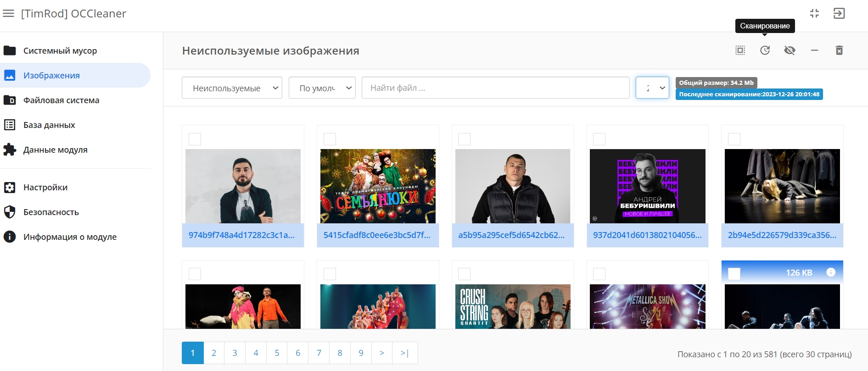Select checkbox of the Семьянюки poster image
The image size is (868, 371).
pos(330,139)
